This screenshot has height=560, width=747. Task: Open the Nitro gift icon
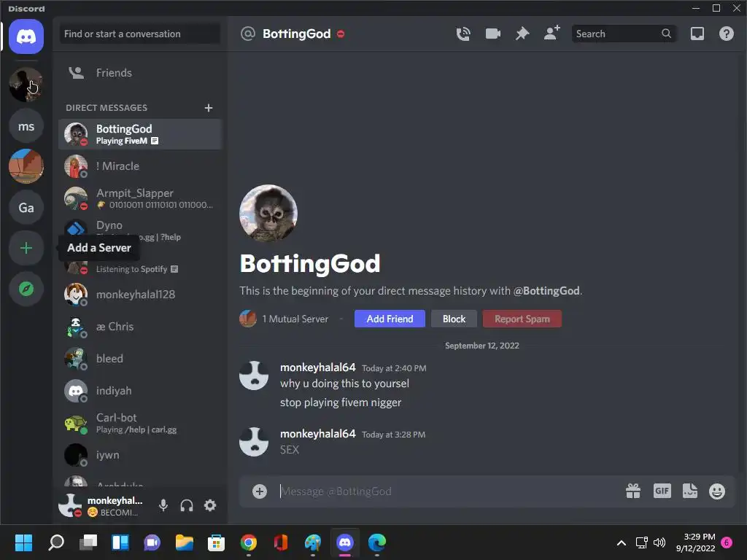(x=632, y=491)
